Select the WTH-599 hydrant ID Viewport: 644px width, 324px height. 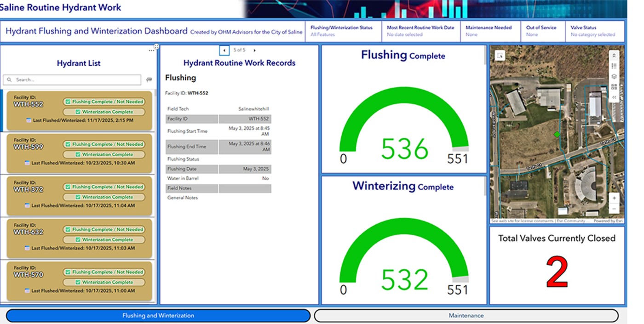point(29,147)
